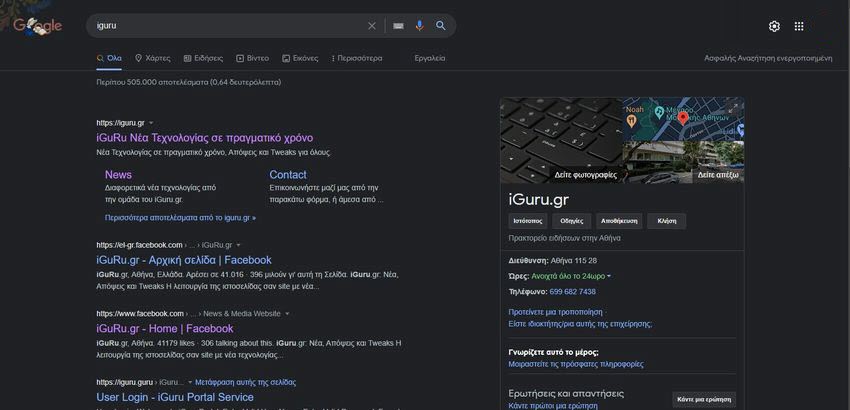Click Ασφαλής Αναζήτηση ενεργοποιημένη text
850x410 pixels.
[768, 58]
